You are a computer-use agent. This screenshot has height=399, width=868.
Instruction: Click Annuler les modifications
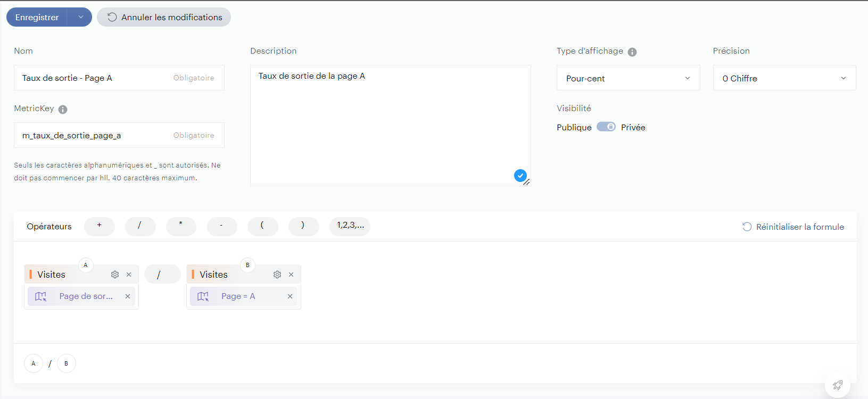click(x=164, y=17)
